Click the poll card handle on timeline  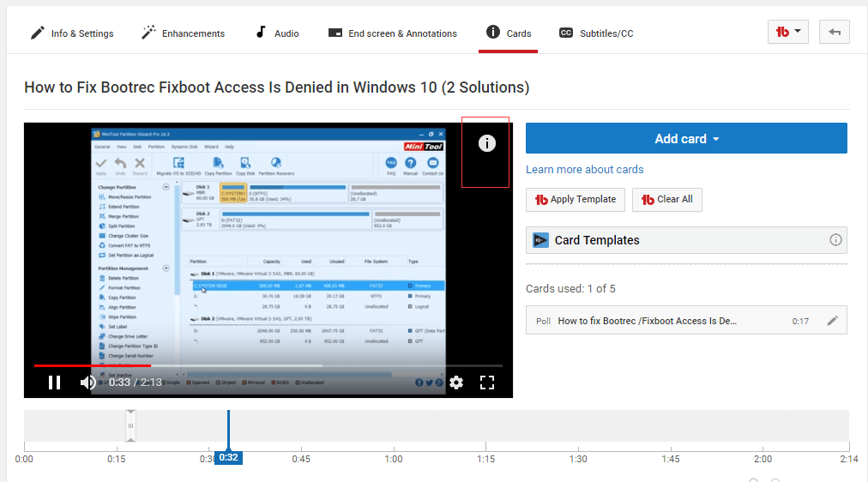tap(130, 425)
